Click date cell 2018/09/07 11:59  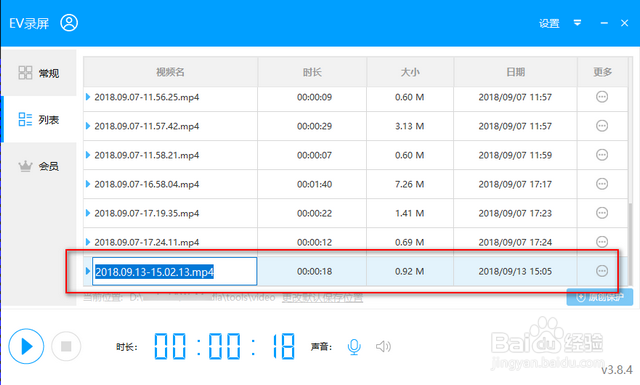[515, 155]
